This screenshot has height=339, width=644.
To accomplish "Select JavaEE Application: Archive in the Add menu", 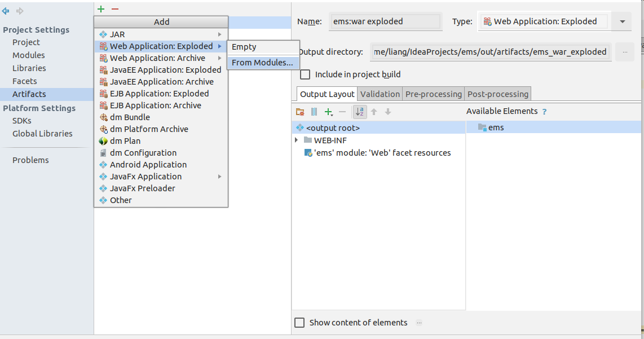I will 161,82.
